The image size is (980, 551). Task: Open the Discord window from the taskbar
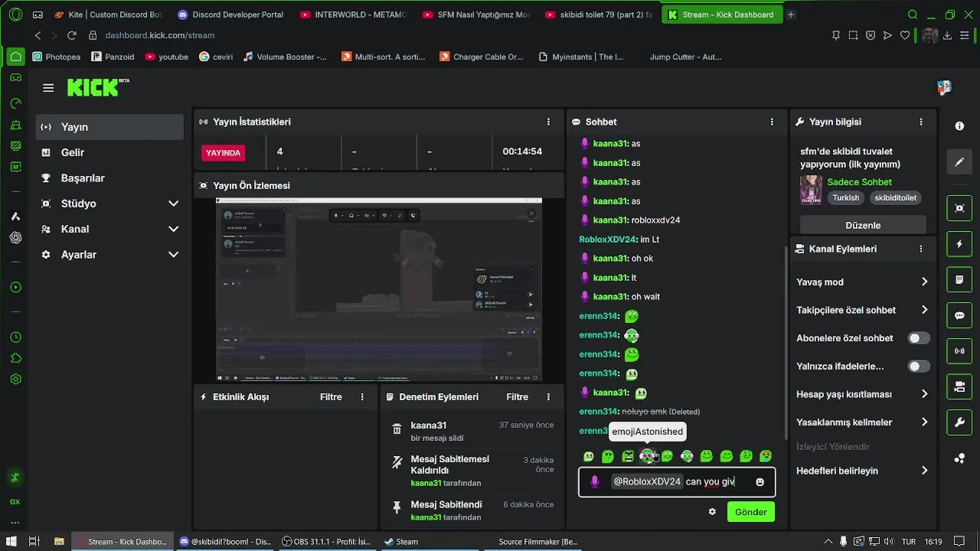tap(225, 542)
